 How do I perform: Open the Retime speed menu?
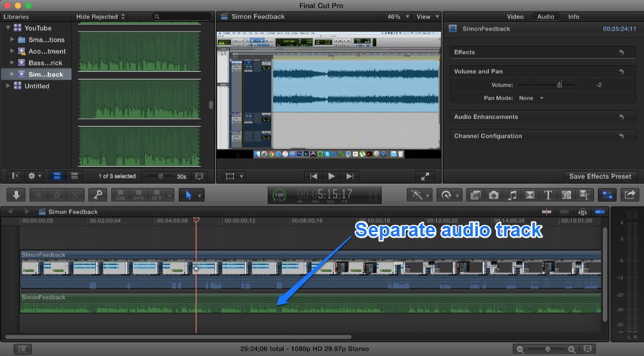(x=449, y=195)
